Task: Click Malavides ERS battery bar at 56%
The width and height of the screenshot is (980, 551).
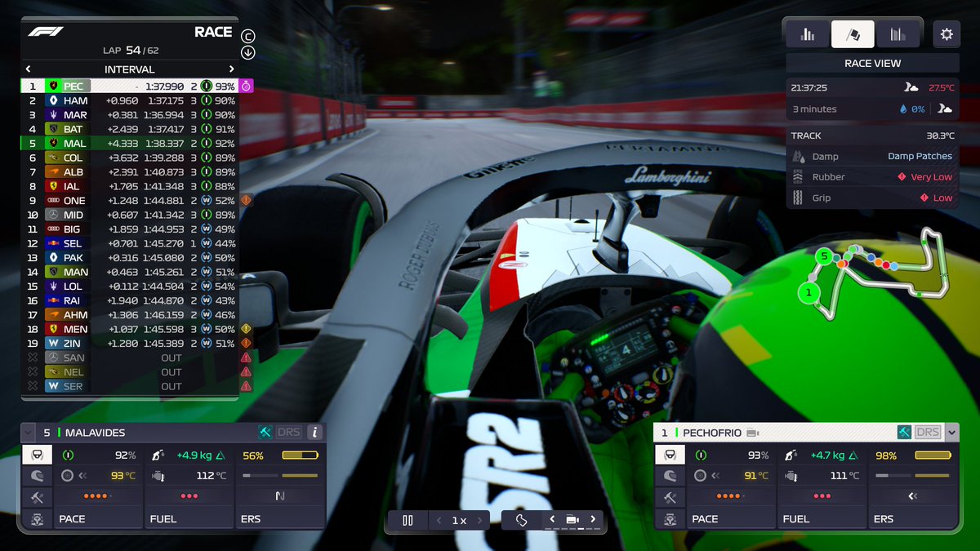Action: coord(300,455)
